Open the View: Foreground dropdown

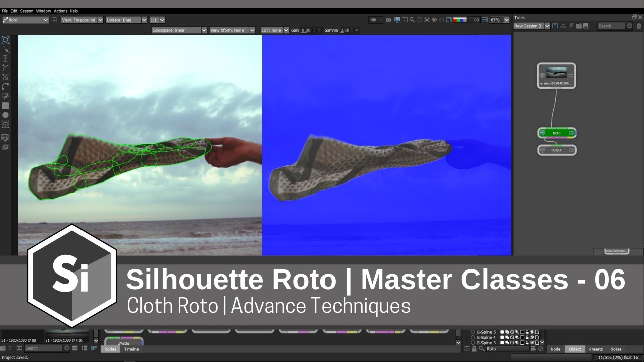(x=82, y=20)
